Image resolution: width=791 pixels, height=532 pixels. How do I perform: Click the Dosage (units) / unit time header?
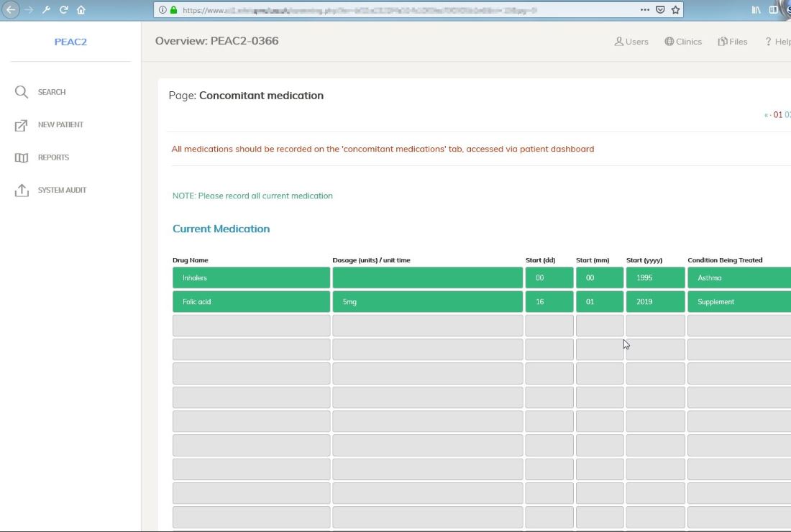click(371, 260)
